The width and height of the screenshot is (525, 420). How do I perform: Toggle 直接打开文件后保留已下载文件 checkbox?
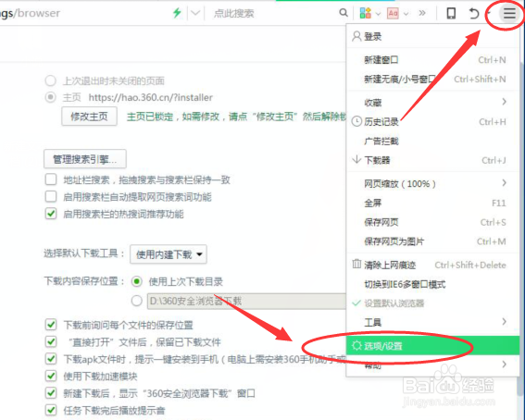tap(51, 341)
